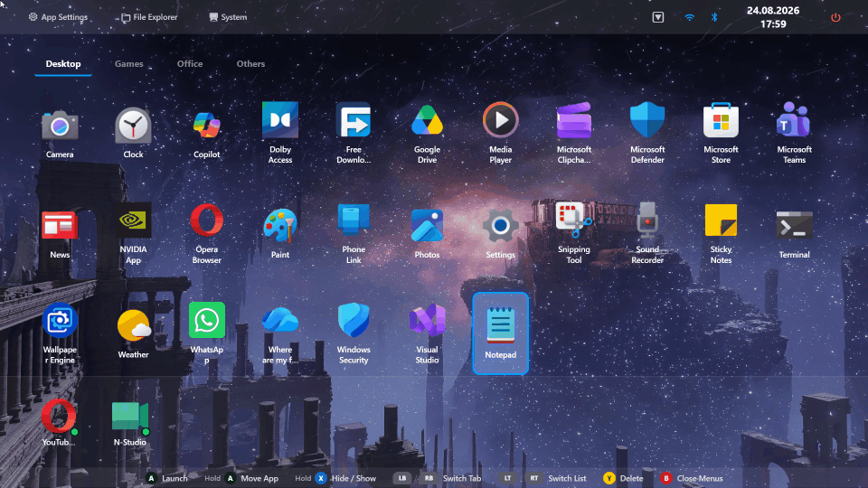Open the Free Download Manager icon
868x488 pixels.
tap(354, 133)
